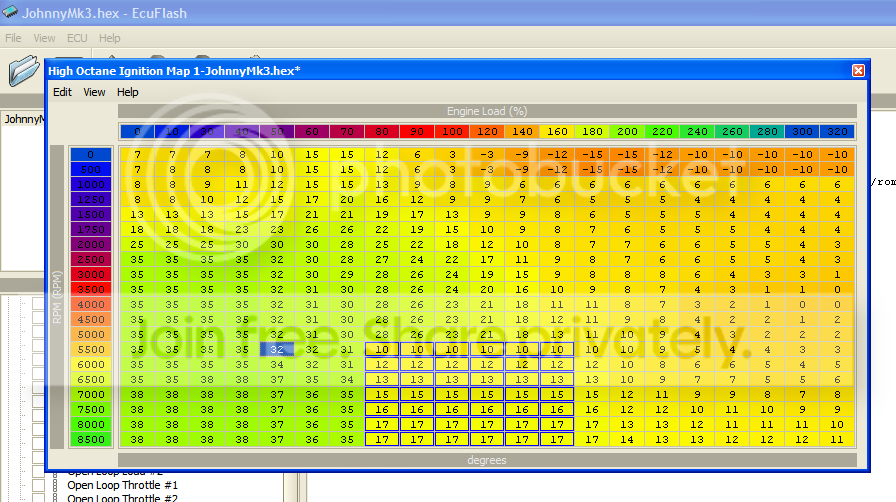This screenshot has height=502, width=896.
Task: Click the Engine Load (%) axis label
Action: pos(487,111)
